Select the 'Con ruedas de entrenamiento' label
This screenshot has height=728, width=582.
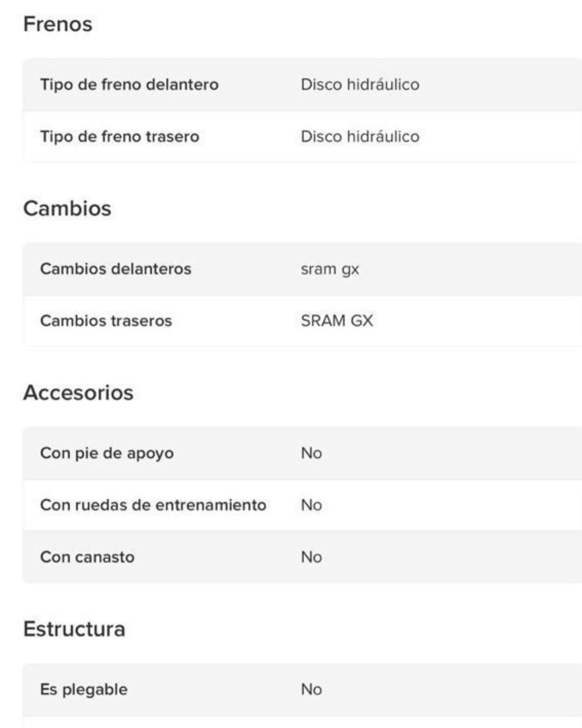153,505
